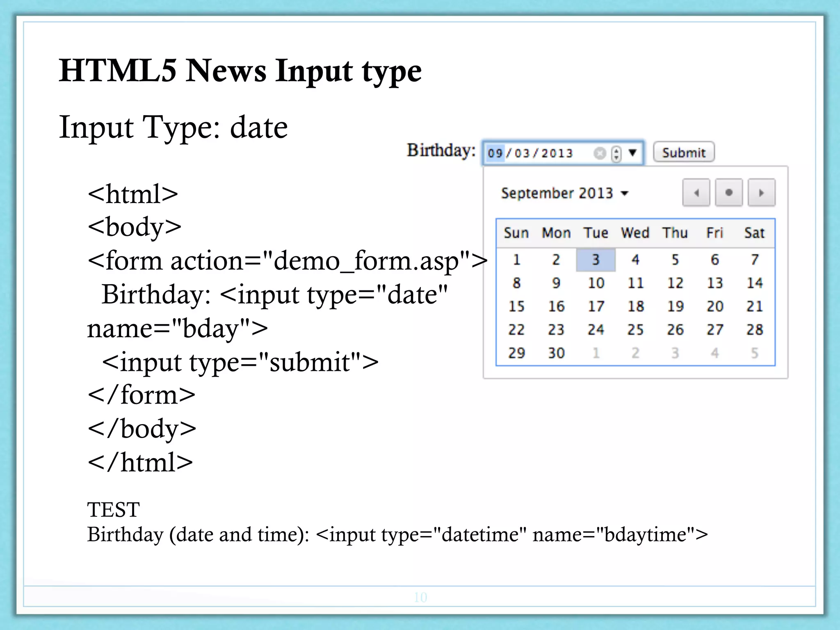The width and height of the screenshot is (840, 630).
Task: Select day 9 in the calendar
Action: click(x=556, y=283)
